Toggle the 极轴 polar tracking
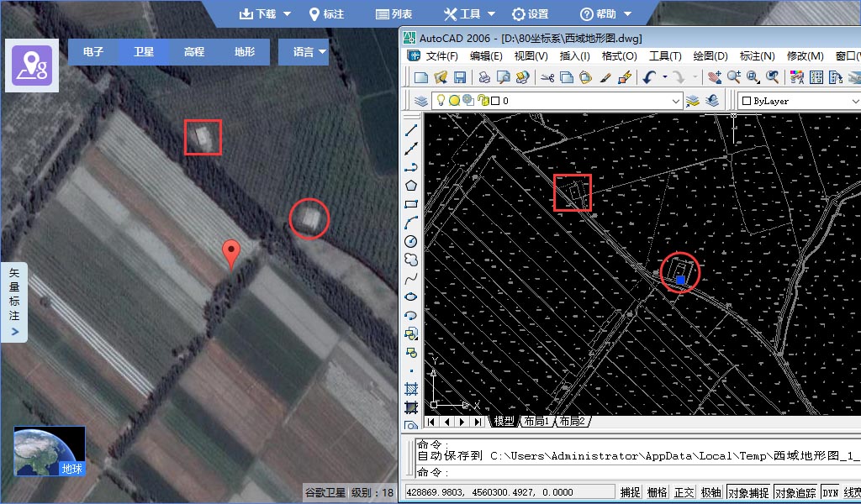This screenshot has height=504, width=861. pyautogui.click(x=710, y=492)
